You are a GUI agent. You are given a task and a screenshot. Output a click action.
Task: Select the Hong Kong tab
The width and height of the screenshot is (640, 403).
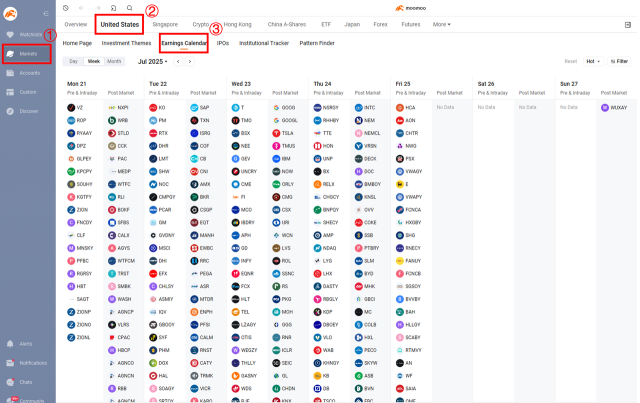tap(238, 24)
